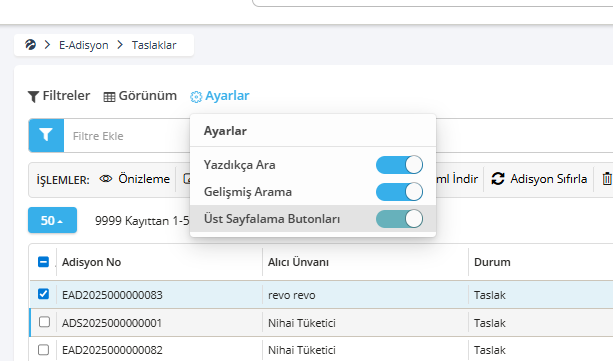This screenshot has width=613, height=361.
Task: Click the eye icon for Önizleme
Action: (x=106, y=179)
